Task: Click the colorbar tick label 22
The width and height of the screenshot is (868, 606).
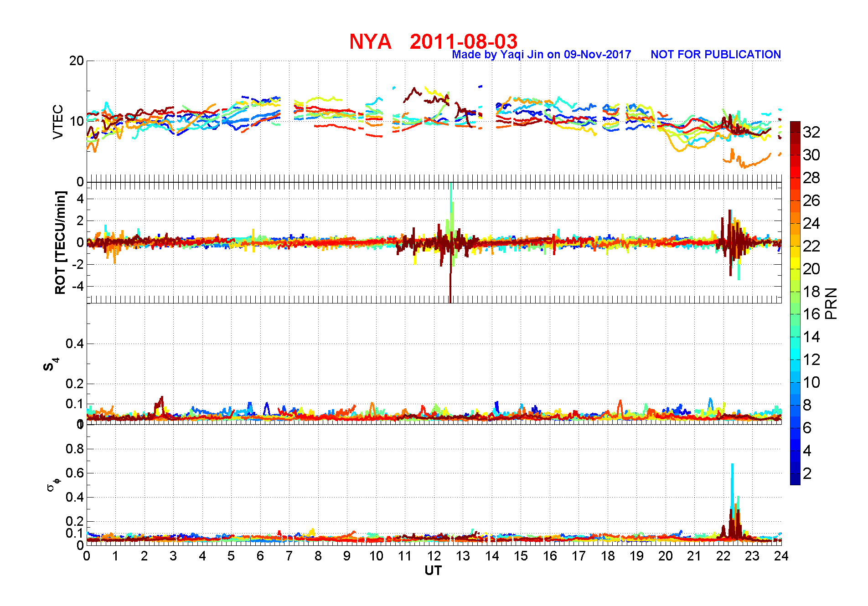Action: click(x=811, y=246)
